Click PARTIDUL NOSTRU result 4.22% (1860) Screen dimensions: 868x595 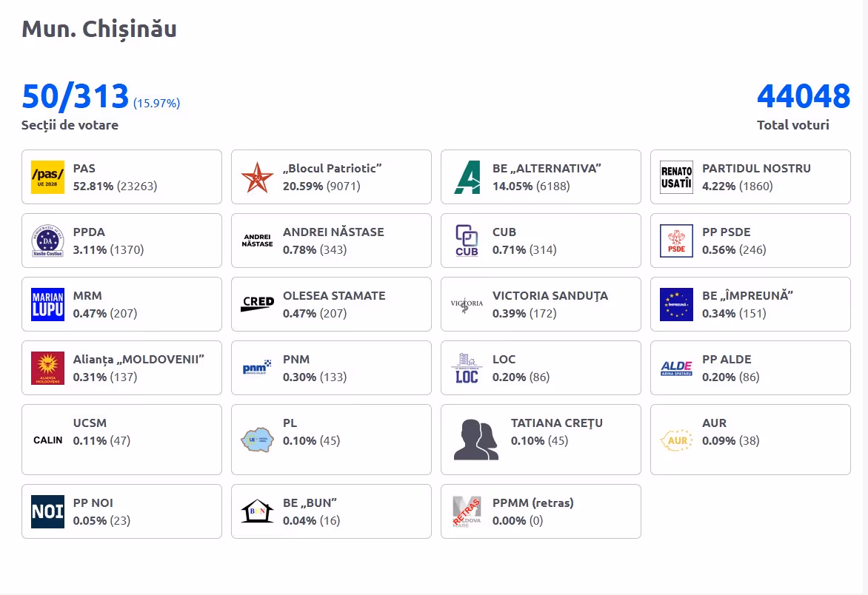tap(738, 186)
